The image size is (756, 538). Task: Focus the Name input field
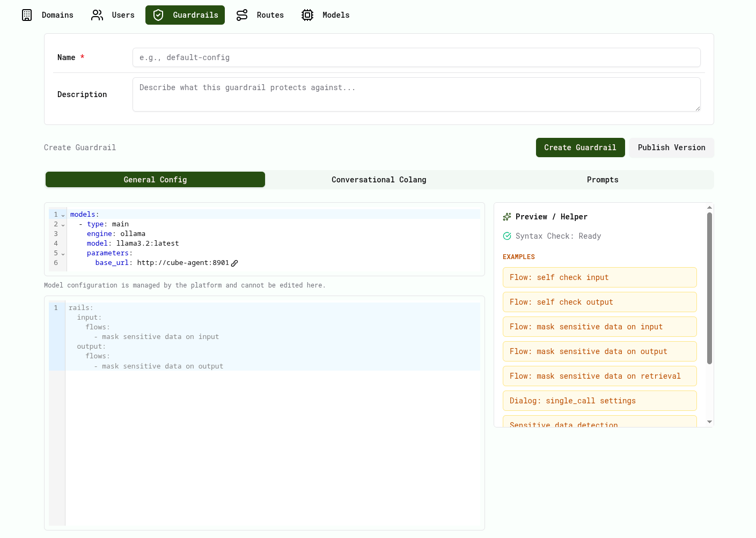[416, 57]
